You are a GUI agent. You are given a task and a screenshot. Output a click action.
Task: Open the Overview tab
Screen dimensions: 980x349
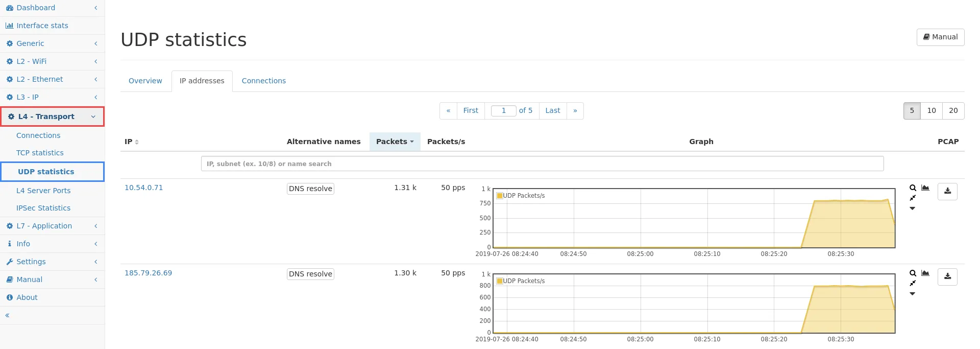(x=145, y=81)
